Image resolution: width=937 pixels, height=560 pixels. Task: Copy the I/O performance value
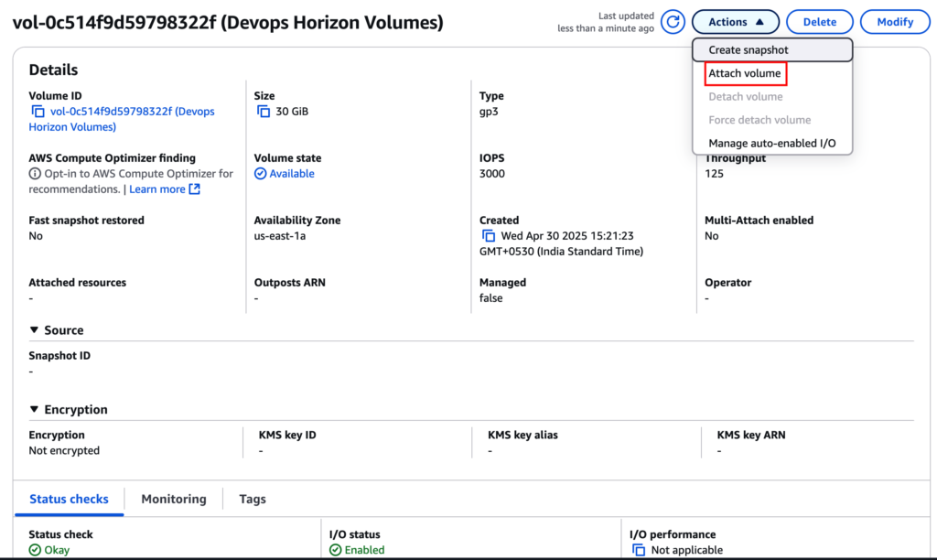click(638, 550)
